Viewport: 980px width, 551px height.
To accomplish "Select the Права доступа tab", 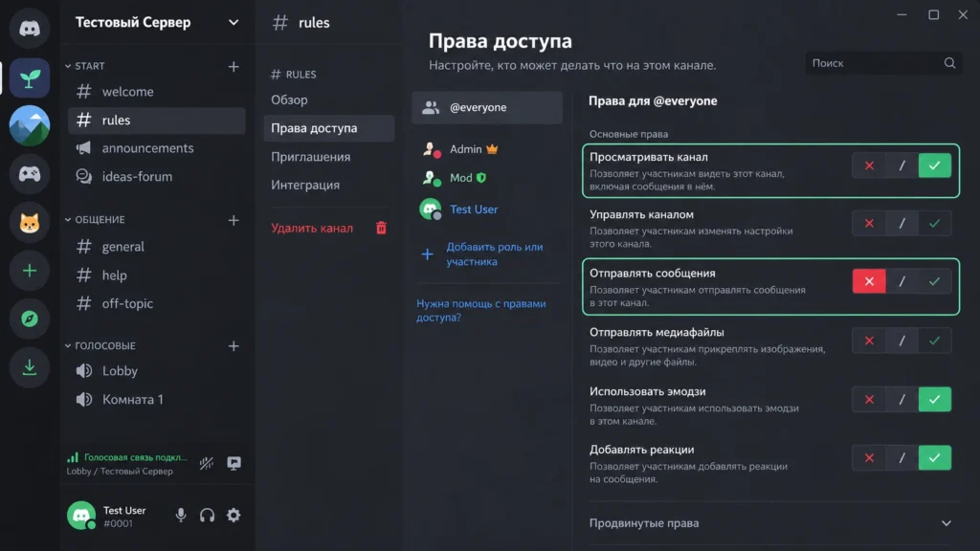I will coord(329,128).
